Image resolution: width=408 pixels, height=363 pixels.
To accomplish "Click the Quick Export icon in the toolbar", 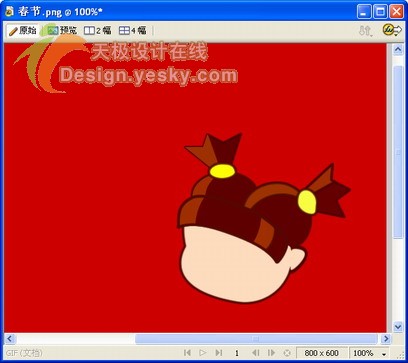I will click(392, 30).
